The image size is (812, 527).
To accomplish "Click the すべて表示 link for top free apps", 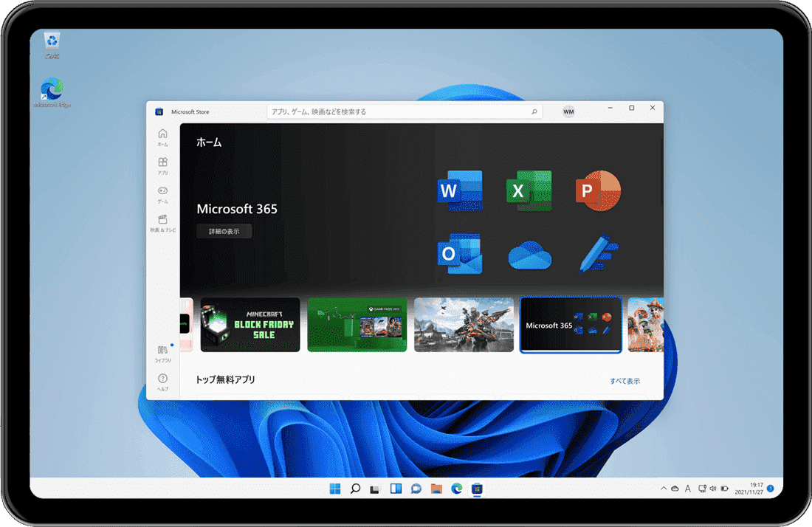I will click(x=625, y=381).
